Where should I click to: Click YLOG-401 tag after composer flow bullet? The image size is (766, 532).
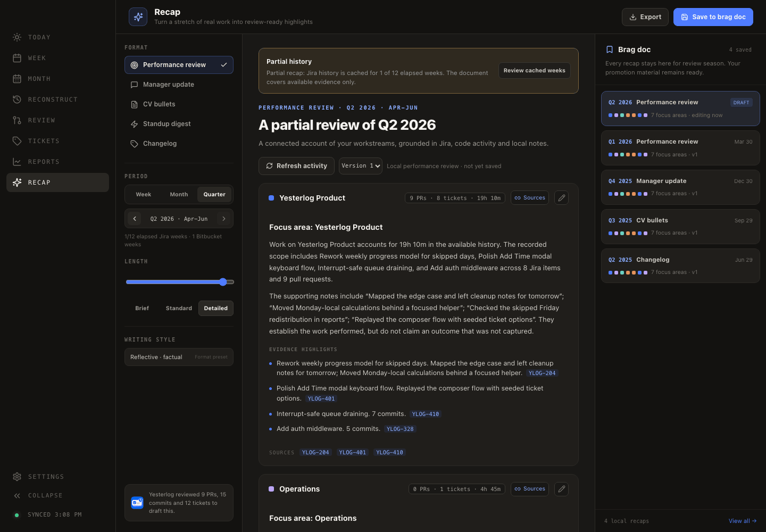tap(321, 399)
